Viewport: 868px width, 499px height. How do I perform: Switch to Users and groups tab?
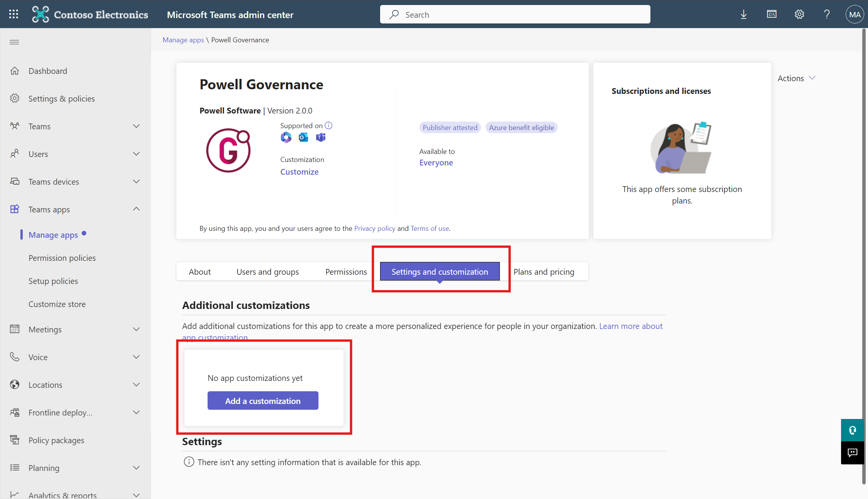[268, 272]
